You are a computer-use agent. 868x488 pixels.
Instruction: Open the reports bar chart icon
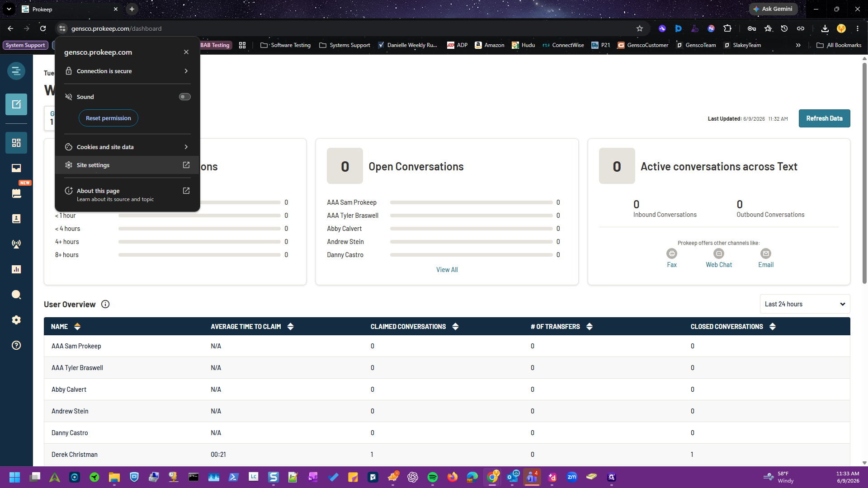(16, 269)
